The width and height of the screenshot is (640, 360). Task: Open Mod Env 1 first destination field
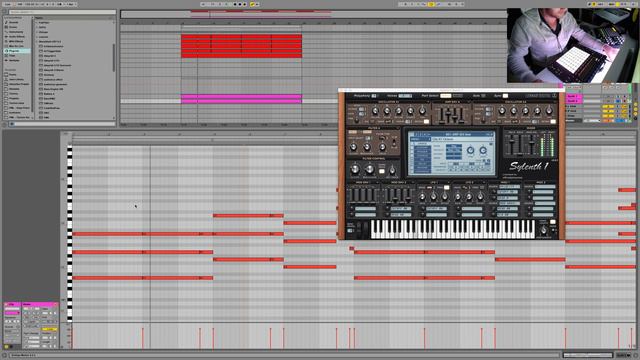click(365, 209)
